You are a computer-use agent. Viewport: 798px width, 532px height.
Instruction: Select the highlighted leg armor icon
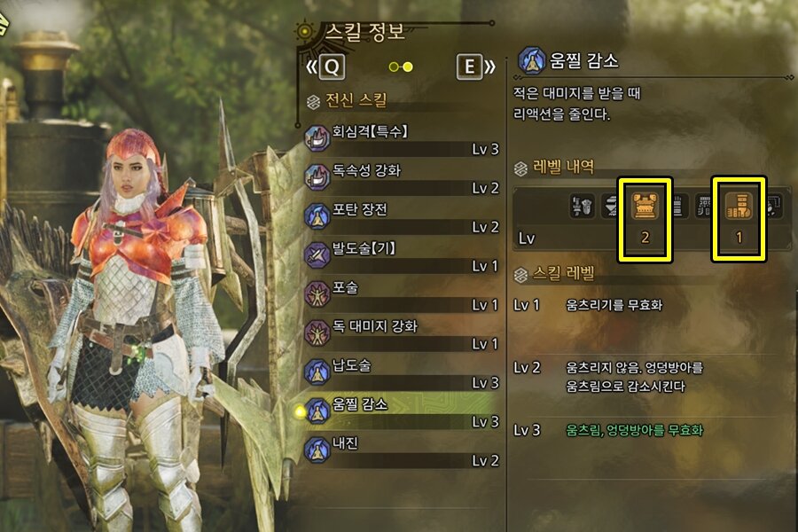(739, 206)
